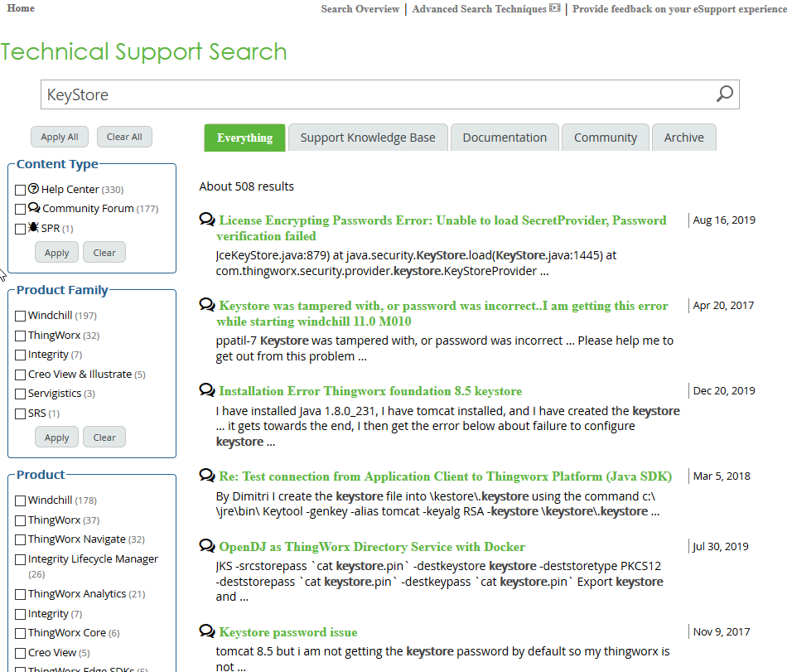
Task: Click the Clear button under Content Type
Action: (x=104, y=252)
